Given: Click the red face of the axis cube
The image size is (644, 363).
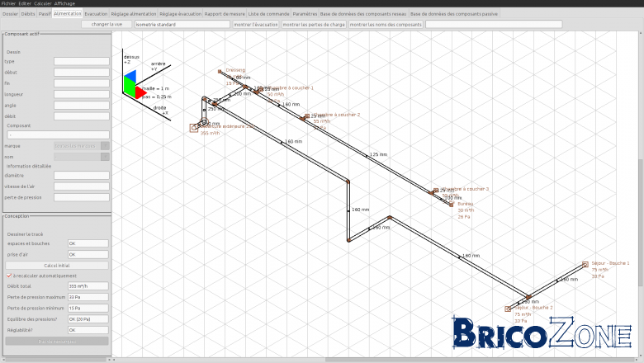Looking at the screenshot, I should coord(141,92).
